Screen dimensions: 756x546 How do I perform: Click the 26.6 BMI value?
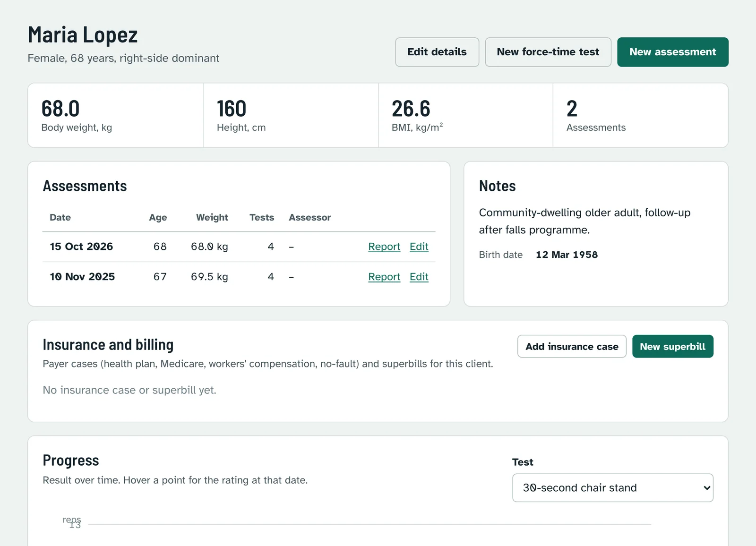click(x=411, y=109)
